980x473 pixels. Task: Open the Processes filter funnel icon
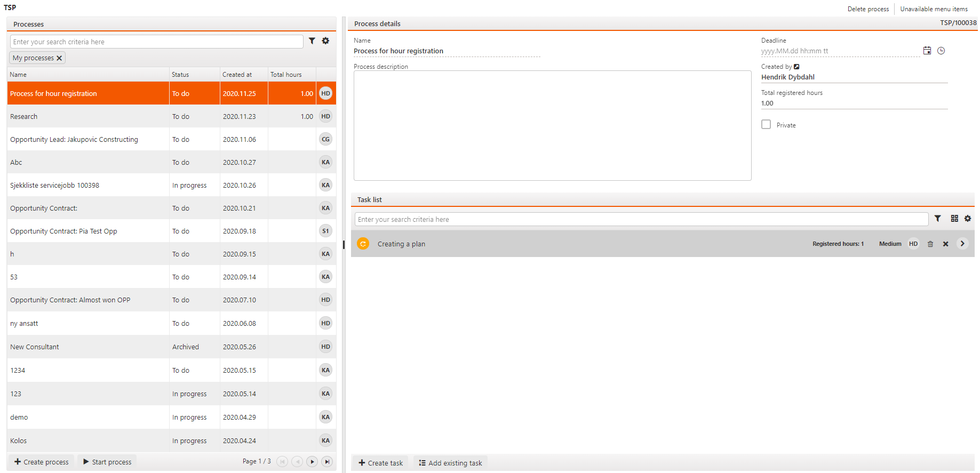[312, 41]
